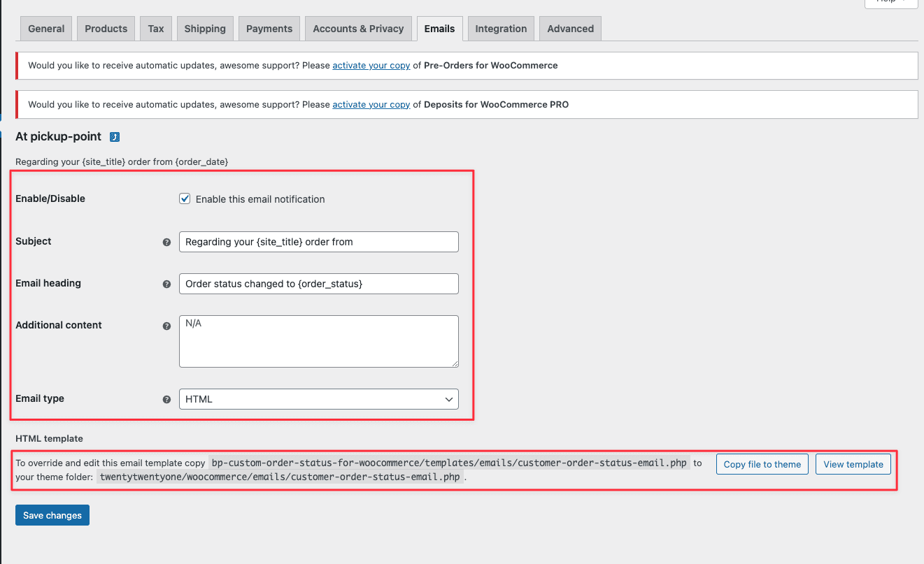This screenshot has width=924, height=564.
Task: Open the Accounts & Privacy tab
Action: point(358,29)
